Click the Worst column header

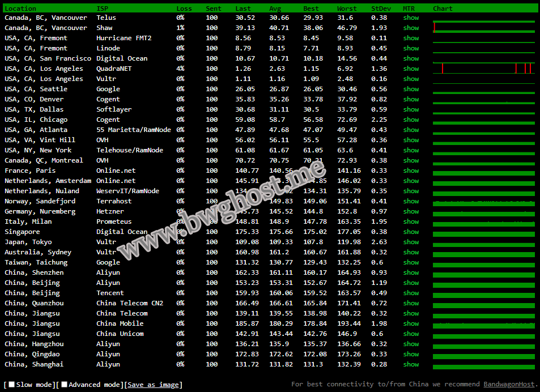tap(347, 8)
